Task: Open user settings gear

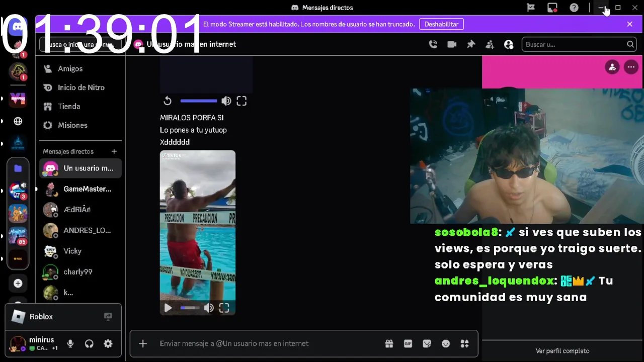Action: pyautogui.click(x=108, y=344)
